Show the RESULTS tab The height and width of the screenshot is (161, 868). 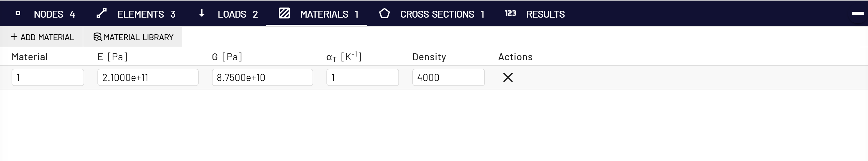point(535,14)
